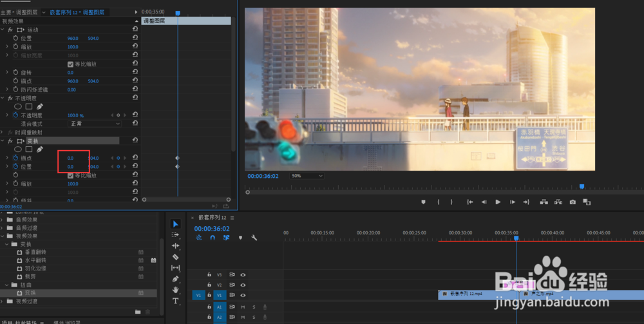Select the Ripple Edit tool
Screen dimensions: 644x324
point(176,246)
